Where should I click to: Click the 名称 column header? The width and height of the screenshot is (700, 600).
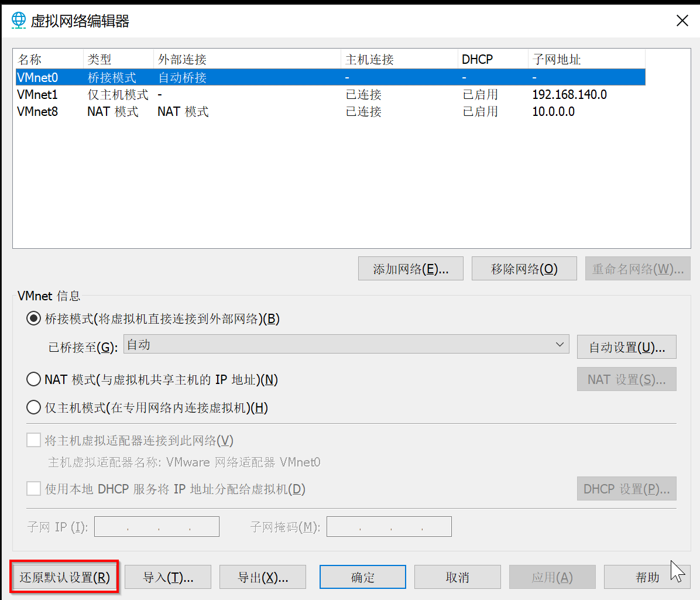point(49,59)
